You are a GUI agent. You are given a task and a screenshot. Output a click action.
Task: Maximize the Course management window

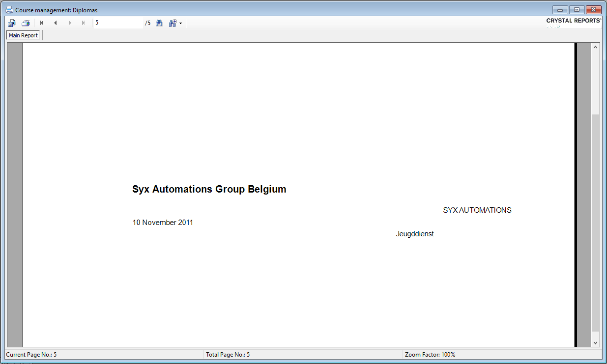point(577,10)
